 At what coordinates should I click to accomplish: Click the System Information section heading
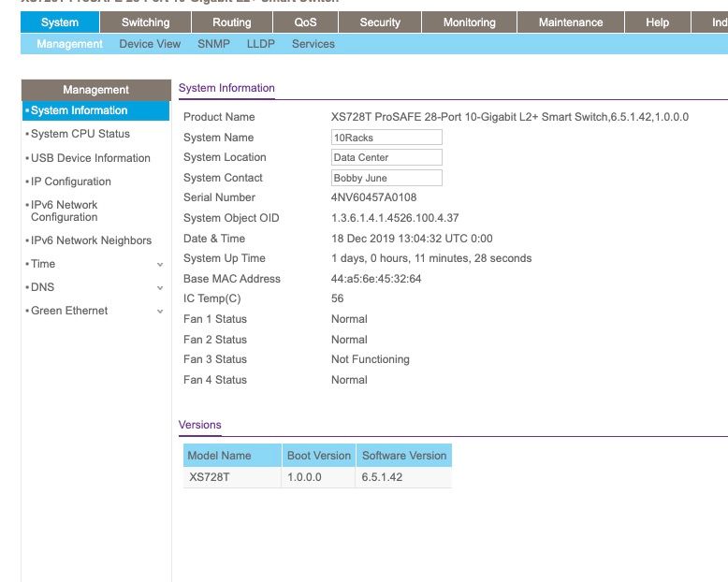[226, 88]
